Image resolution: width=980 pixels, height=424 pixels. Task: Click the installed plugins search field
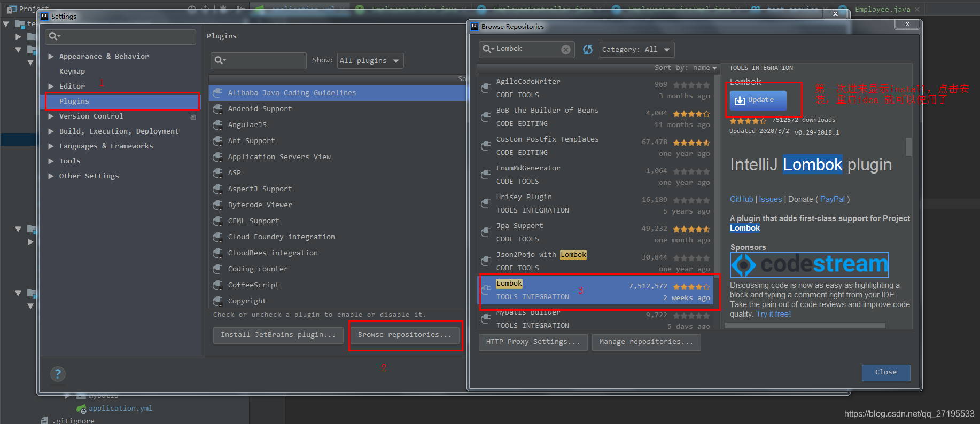tap(259, 60)
